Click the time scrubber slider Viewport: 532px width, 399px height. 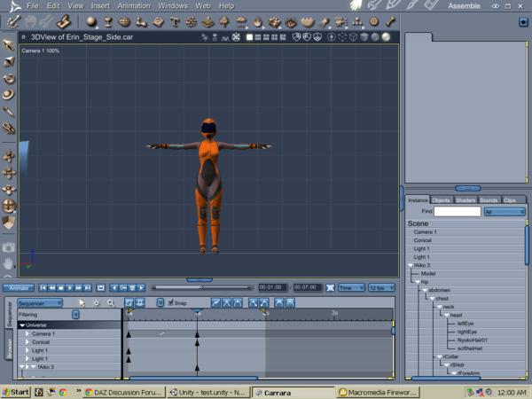click(x=201, y=287)
